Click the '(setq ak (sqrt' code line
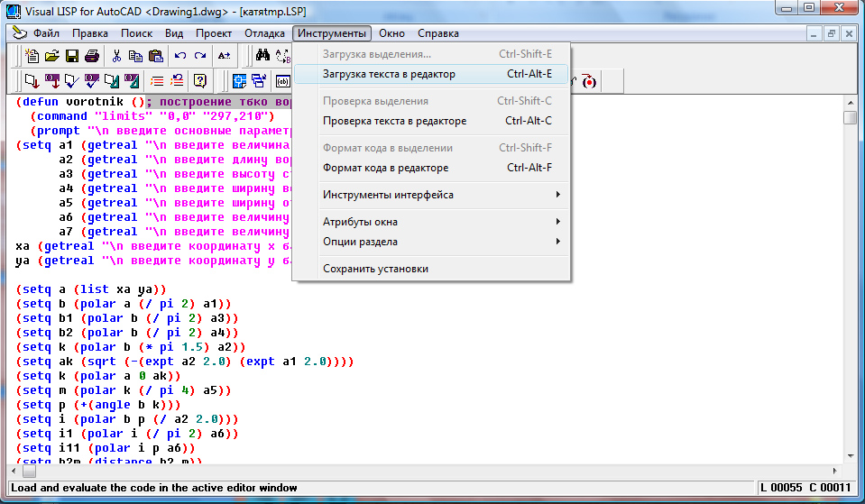Viewport: 865px width, 504px height. point(185,362)
